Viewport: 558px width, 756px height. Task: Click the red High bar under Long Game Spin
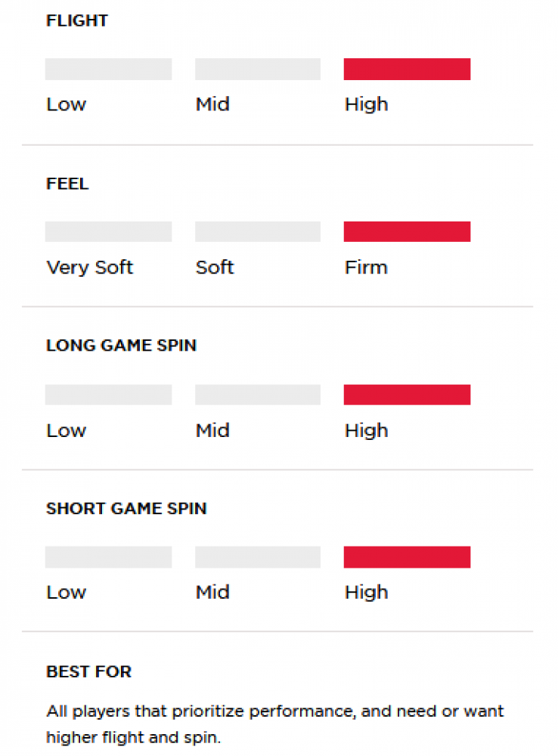407,395
